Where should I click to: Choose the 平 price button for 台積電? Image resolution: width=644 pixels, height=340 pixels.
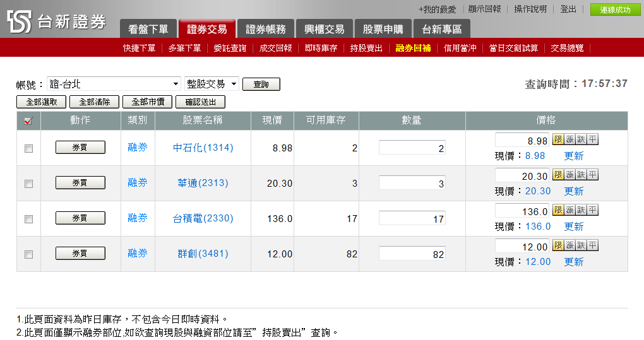click(592, 210)
